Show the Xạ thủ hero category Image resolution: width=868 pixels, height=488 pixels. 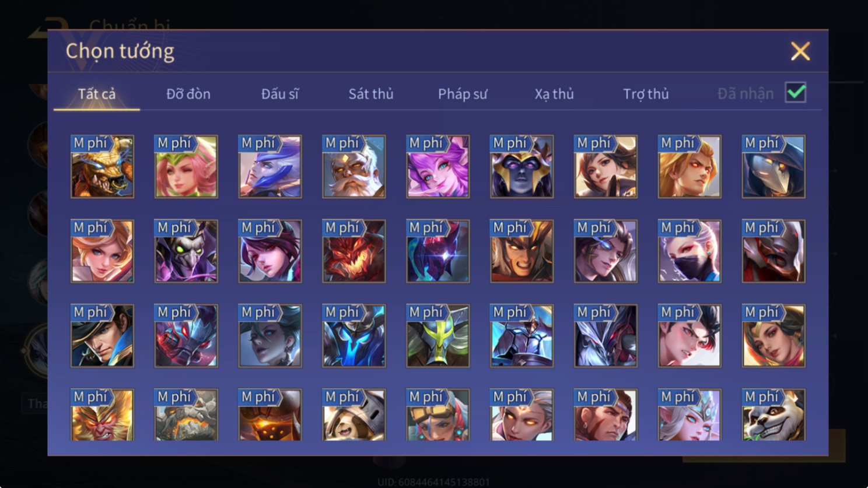554,94
